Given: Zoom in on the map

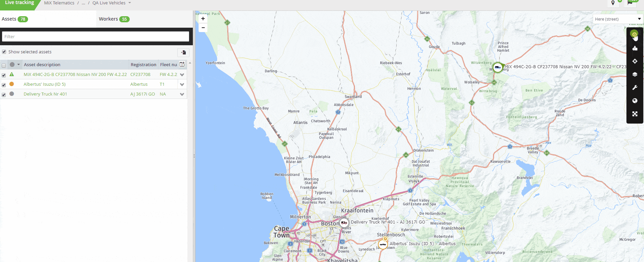Looking at the screenshot, I should pyautogui.click(x=203, y=19).
